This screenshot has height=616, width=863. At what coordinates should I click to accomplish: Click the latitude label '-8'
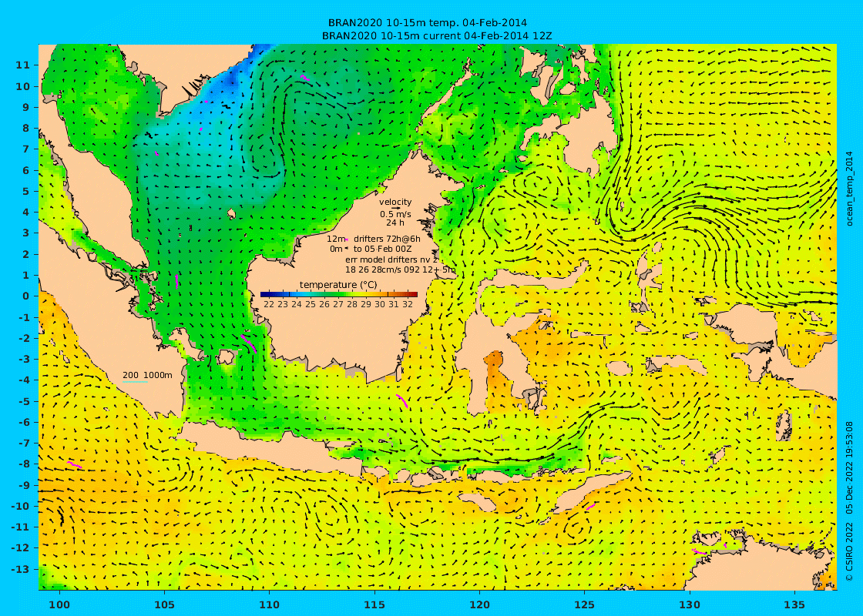(24, 464)
